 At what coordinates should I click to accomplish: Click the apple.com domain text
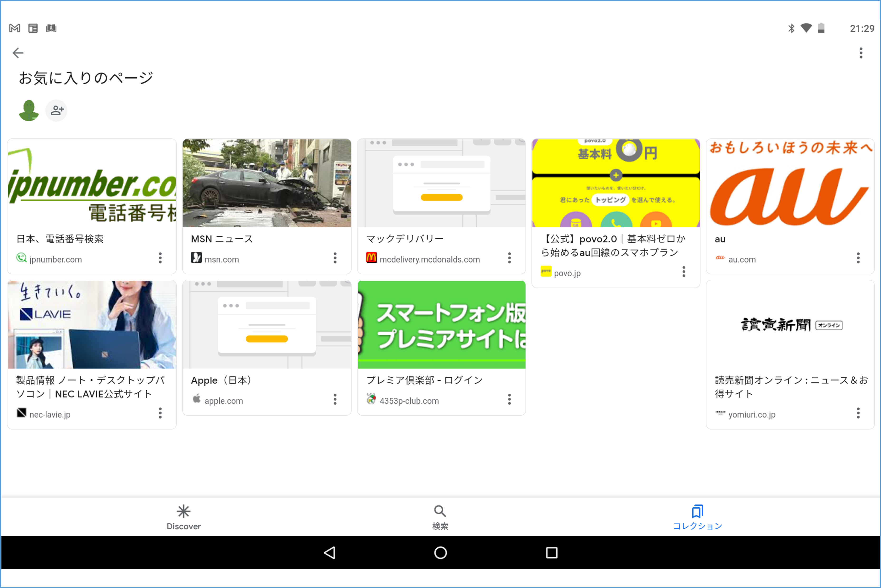click(224, 401)
